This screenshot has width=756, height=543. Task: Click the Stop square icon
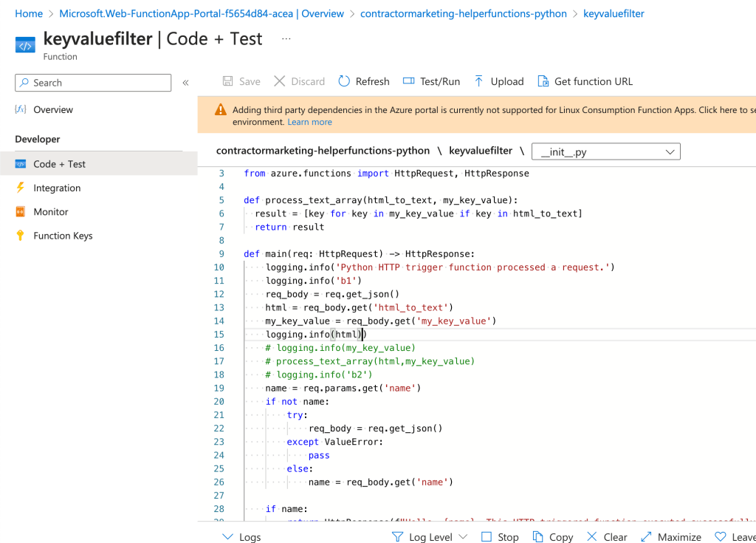[487, 537]
